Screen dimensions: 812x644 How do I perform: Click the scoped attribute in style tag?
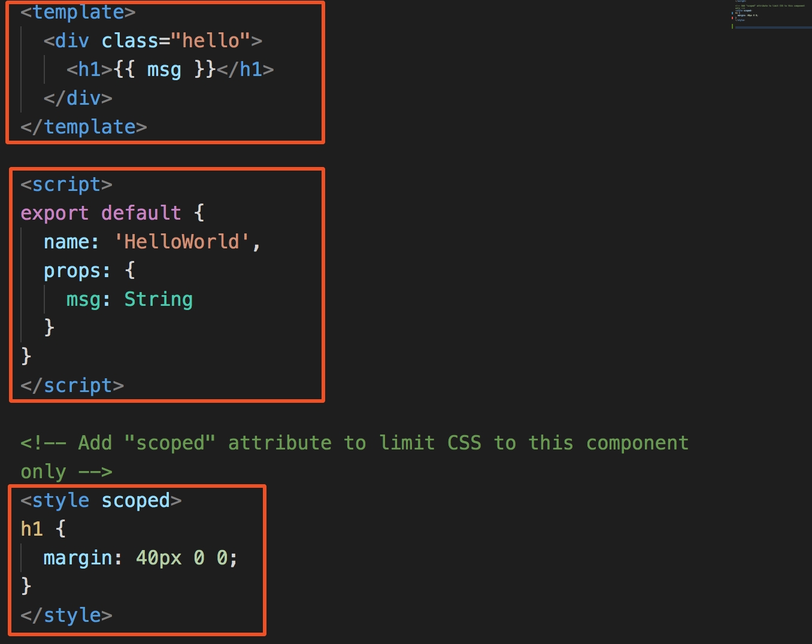(x=135, y=500)
